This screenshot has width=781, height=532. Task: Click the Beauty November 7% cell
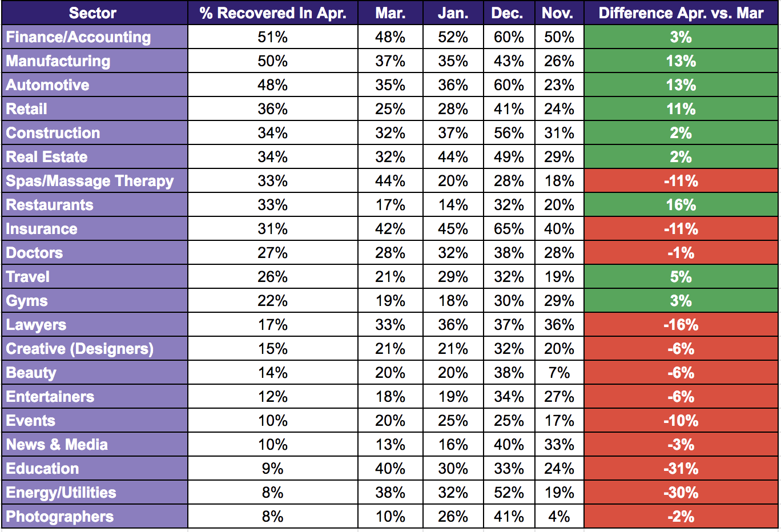tap(558, 373)
